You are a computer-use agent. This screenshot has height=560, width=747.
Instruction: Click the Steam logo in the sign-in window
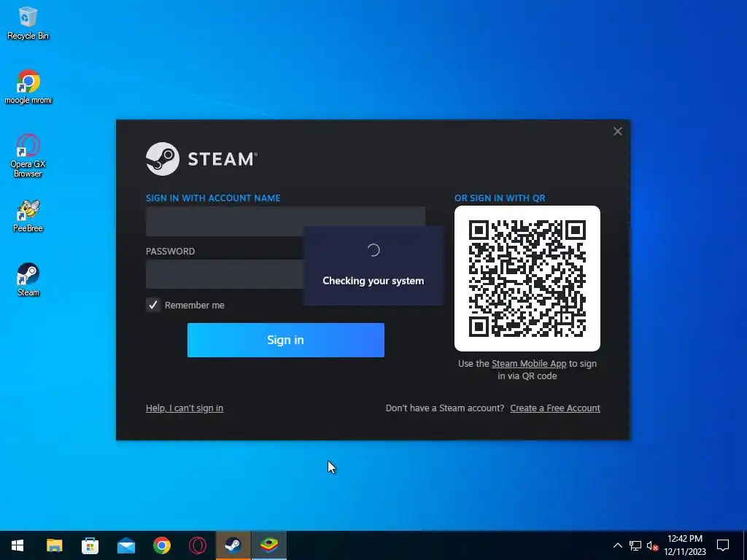(201, 159)
